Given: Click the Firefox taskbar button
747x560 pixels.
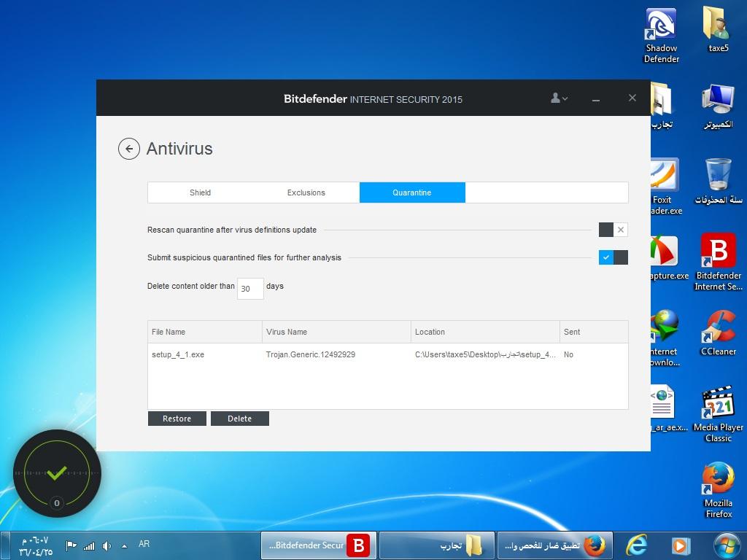Looking at the screenshot, I should (x=554, y=545).
